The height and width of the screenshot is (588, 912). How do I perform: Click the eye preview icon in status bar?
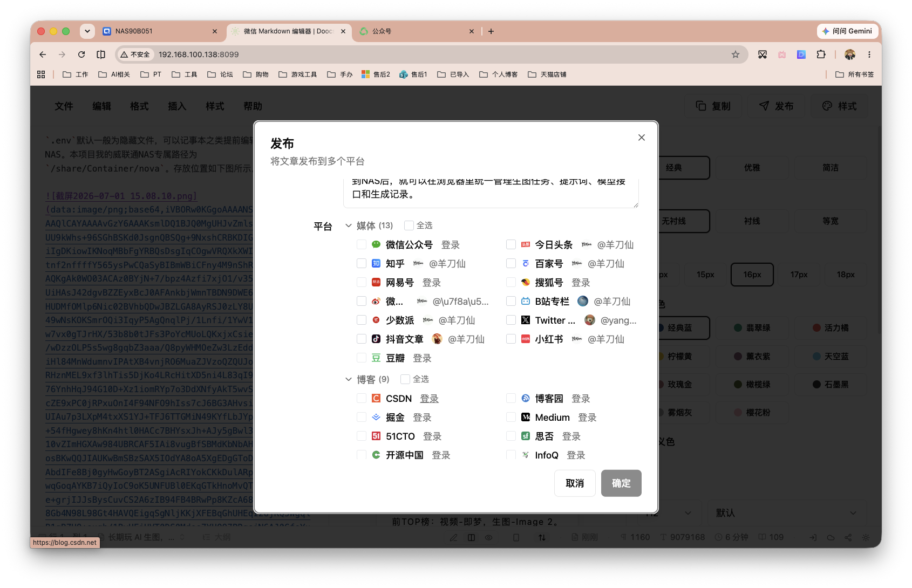(x=488, y=538)
